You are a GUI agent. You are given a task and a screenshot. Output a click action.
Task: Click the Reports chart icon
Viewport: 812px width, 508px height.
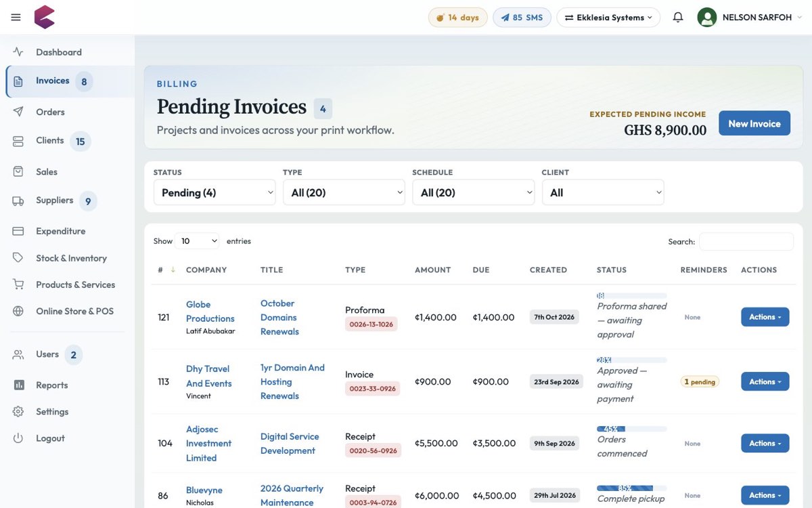pyautogui.click(x=18, y=385)
